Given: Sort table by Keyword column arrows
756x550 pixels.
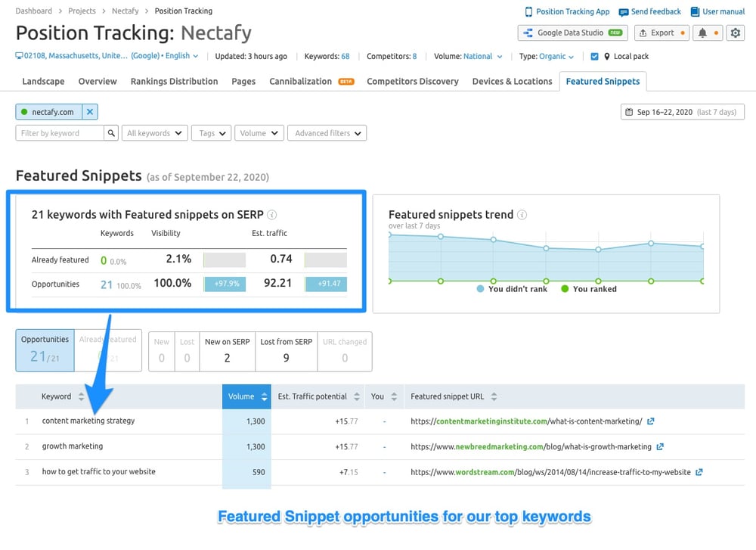Looking at the screenshot, I should pyautogui.click(x=81, y=396).
